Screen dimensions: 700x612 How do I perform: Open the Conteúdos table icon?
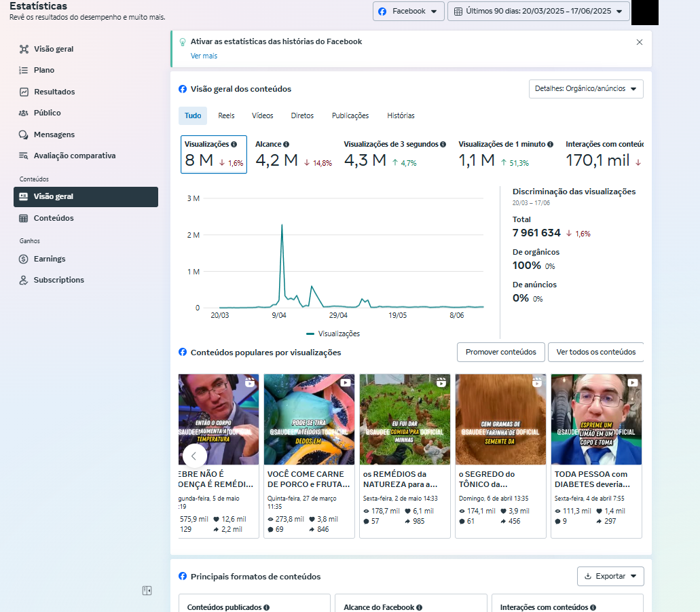coord(24,218)
